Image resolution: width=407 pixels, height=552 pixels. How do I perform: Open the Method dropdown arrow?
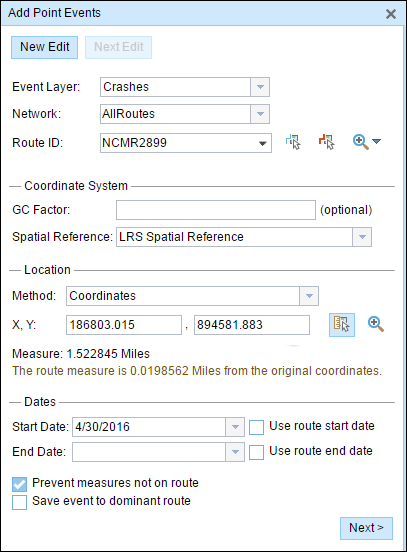pos(309,296)
